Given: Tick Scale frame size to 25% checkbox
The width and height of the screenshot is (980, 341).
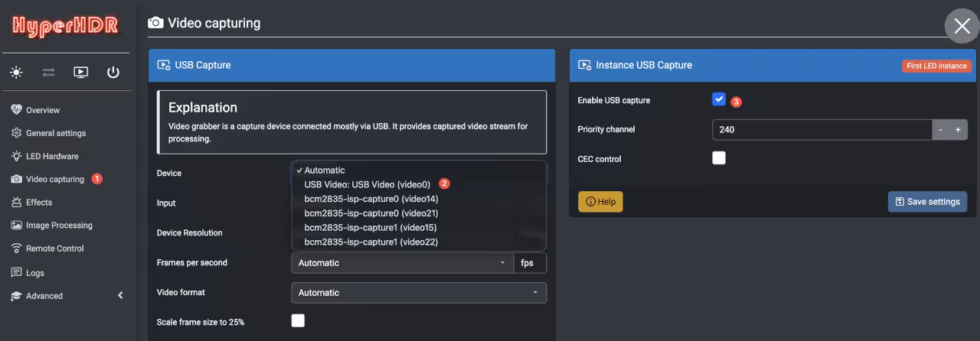Looking at the screenshot, I should click(298, 320).
